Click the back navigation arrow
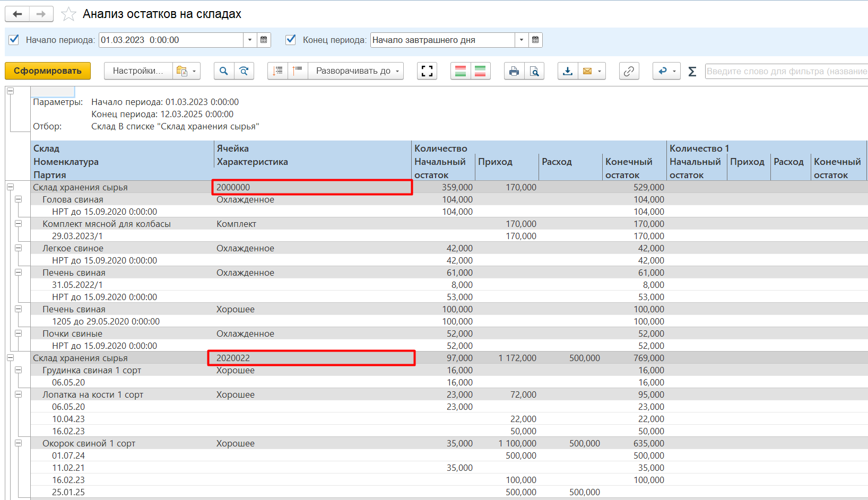 pos(18,14)
